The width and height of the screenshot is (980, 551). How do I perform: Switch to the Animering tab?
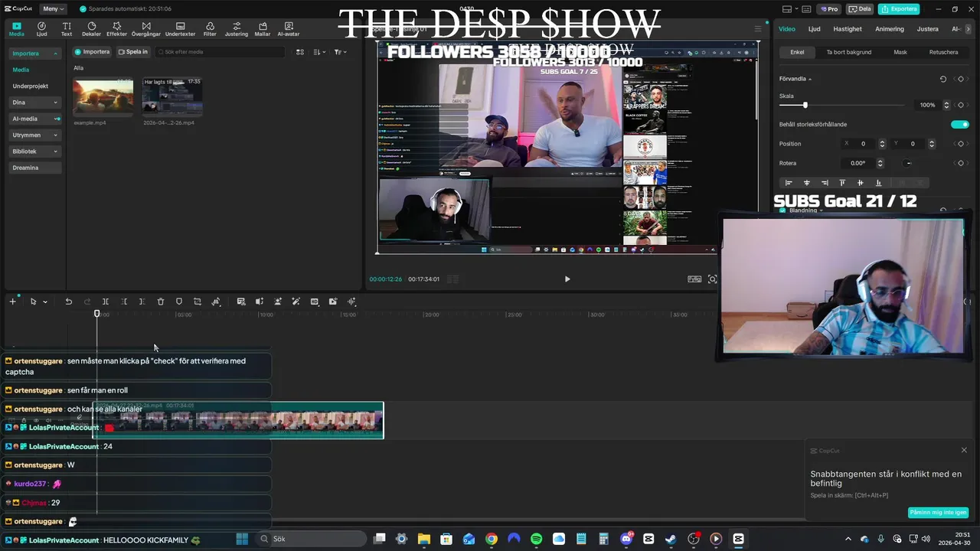(890, 29)
